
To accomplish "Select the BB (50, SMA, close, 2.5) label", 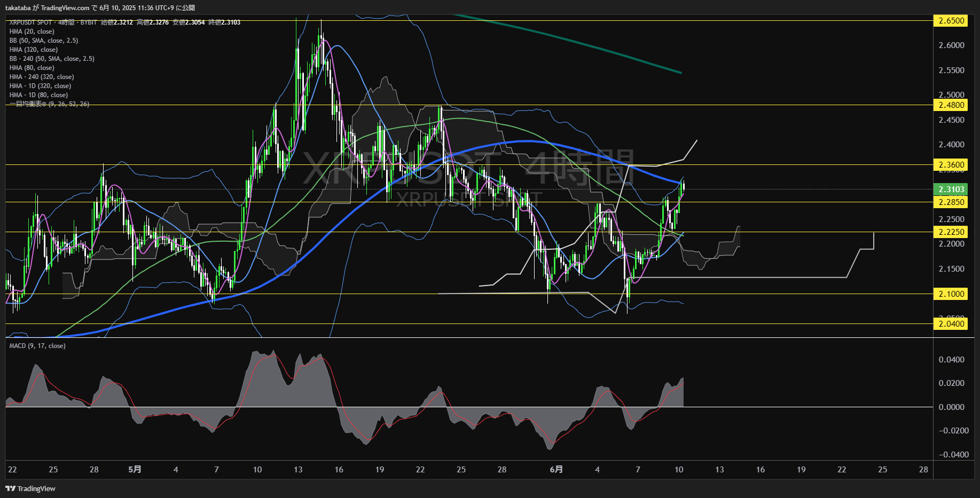I will (x=44, y=41).
